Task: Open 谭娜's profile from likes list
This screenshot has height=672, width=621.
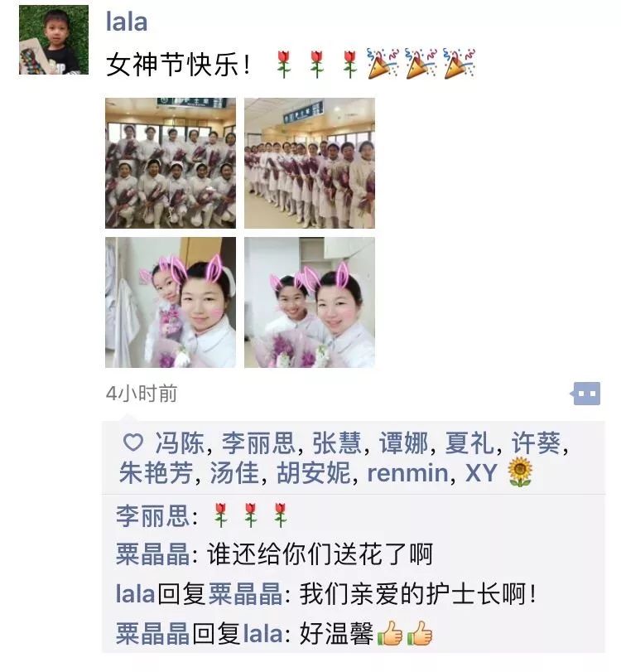Action: pos(403,442)
